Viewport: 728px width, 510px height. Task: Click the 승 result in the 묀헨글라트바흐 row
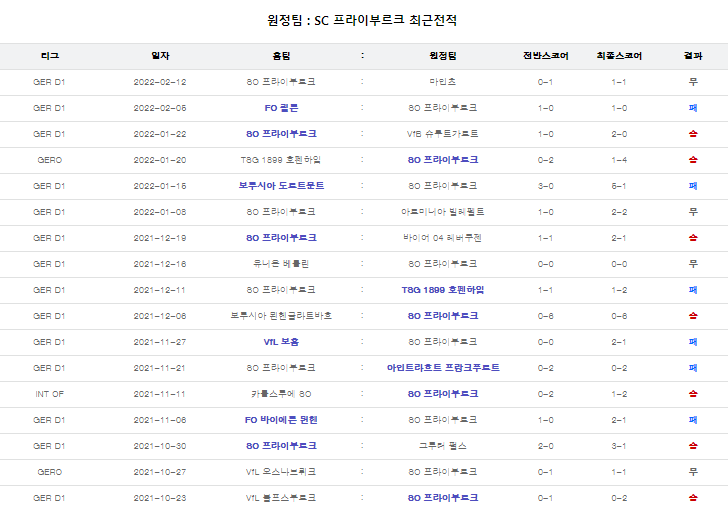coord(693,316)
